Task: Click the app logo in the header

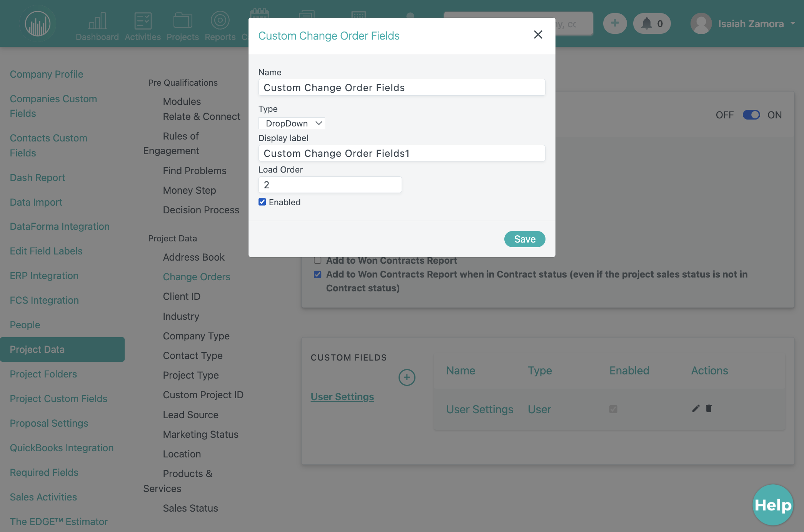Action: [x=38, y=23]
